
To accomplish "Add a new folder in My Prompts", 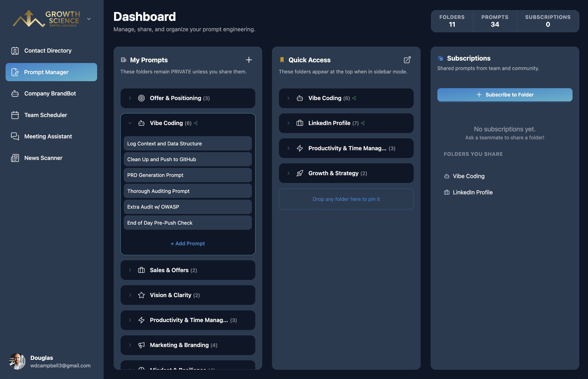I will tap(249, 60).
